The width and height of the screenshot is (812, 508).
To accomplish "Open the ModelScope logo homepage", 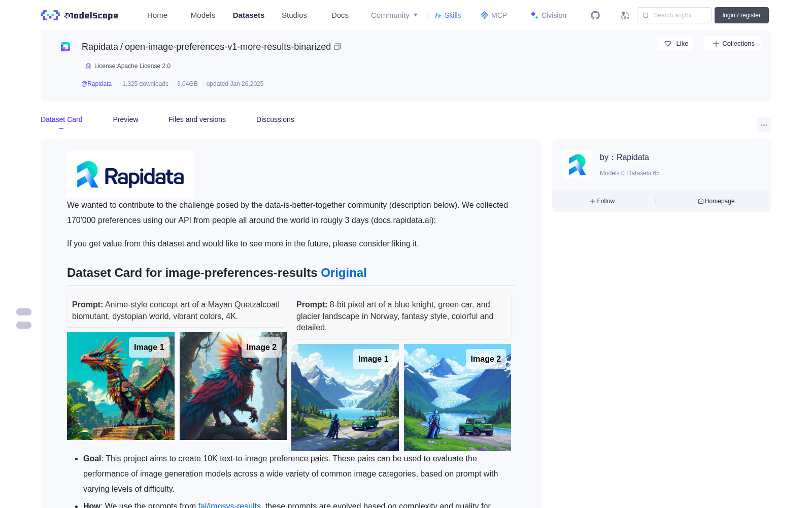I will pyautogui.click(x=80, y=15).
